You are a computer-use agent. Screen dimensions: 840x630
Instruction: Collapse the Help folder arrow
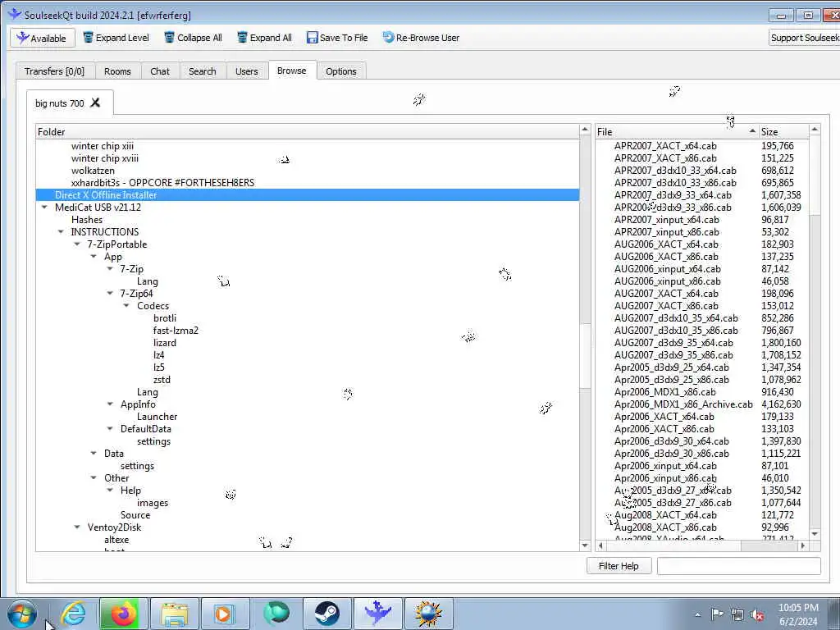(x=110, y=491)
